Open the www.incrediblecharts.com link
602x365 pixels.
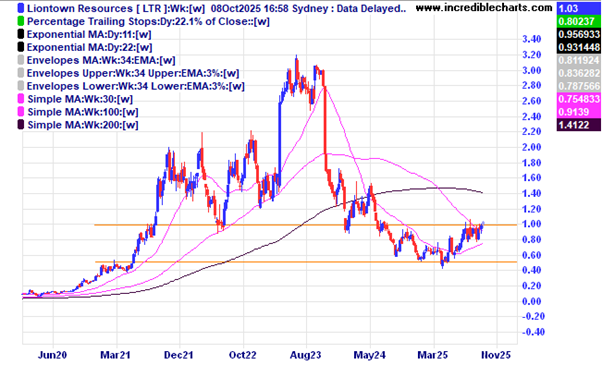pos(484,8)
